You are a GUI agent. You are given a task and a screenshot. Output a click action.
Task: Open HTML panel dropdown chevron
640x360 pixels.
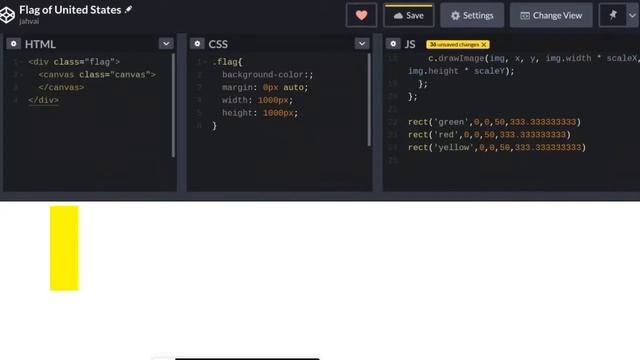coord(166,43)
